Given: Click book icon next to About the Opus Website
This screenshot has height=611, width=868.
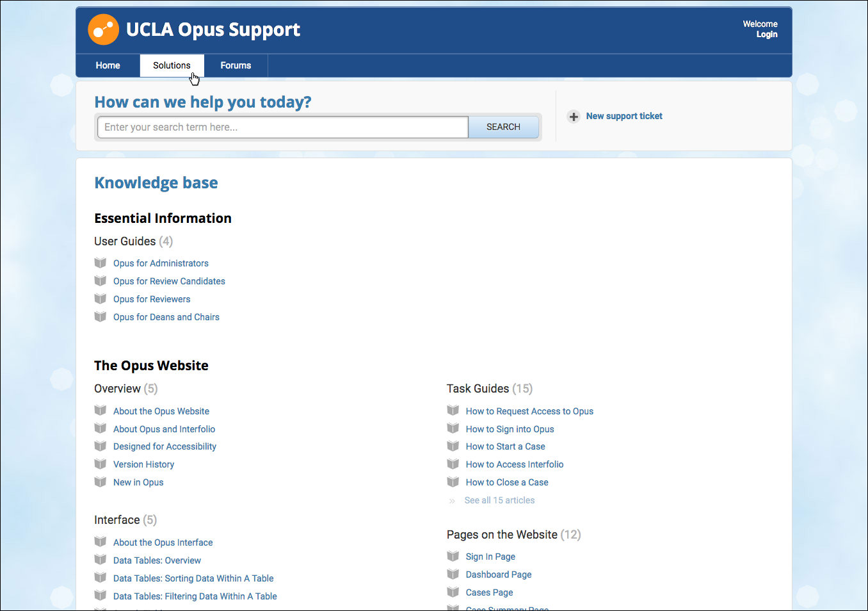Looking at the screenshot, I should pyautogui.click(x=100, y=411).
